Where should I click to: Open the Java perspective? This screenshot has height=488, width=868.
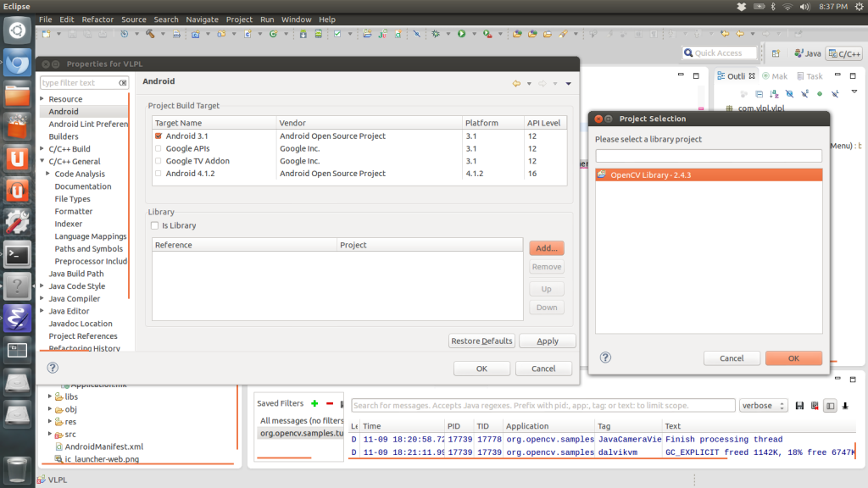point(806,53)
